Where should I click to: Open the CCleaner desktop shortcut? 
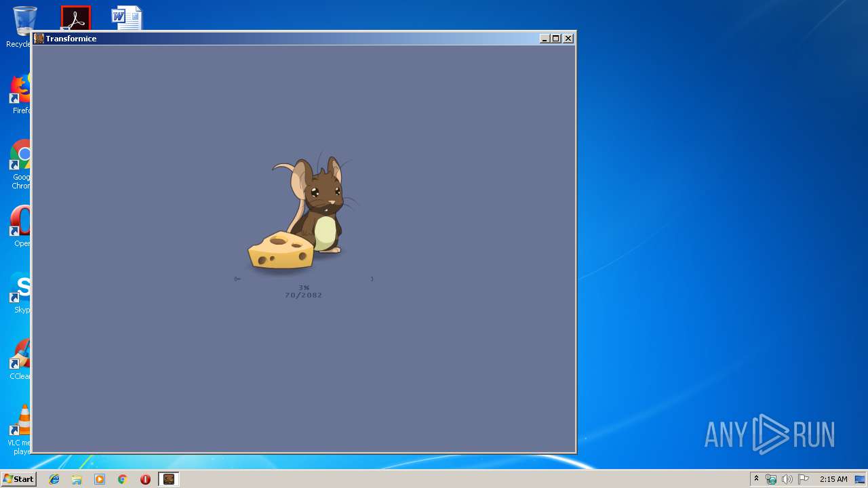[20, 359]
